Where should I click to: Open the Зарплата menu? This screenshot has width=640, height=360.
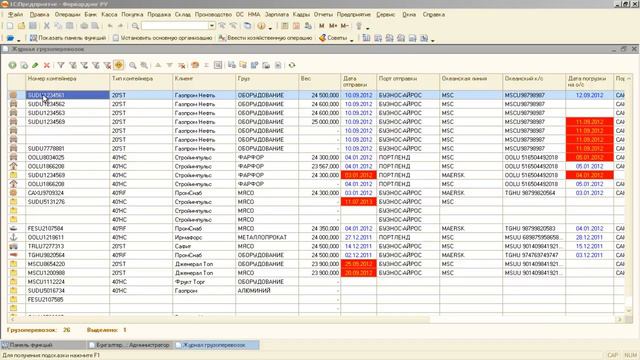click(x=277, y=14)
